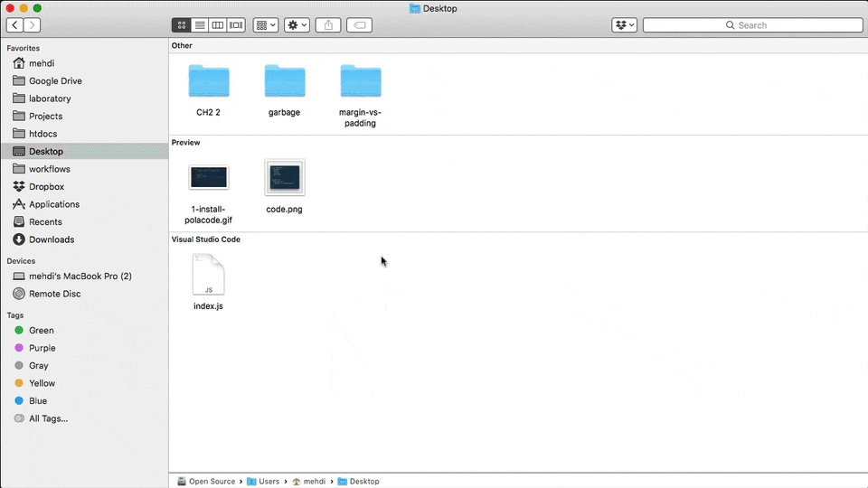Image resolution: width=868 pixels, height=488 pixels.
Task: Click Open Source in the path bar
Action: coord(211,482)
